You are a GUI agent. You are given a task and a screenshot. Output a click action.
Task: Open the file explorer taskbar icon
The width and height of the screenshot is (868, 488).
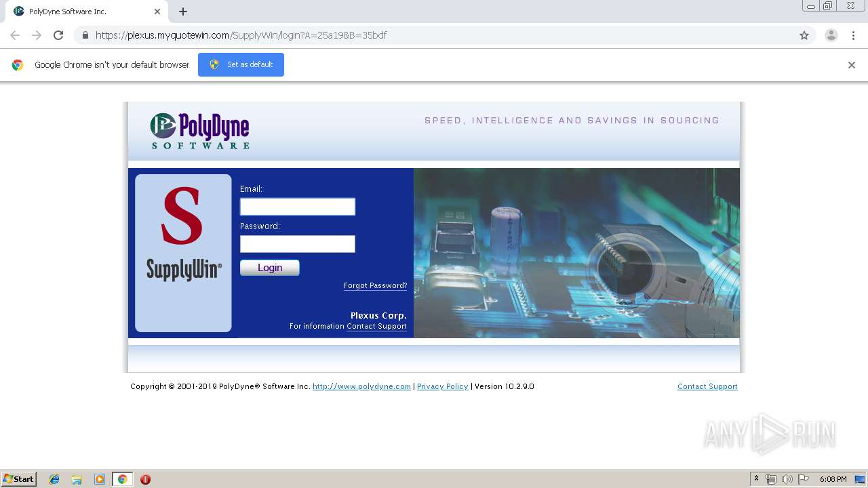pyautogui.click(x=77, y=479)
